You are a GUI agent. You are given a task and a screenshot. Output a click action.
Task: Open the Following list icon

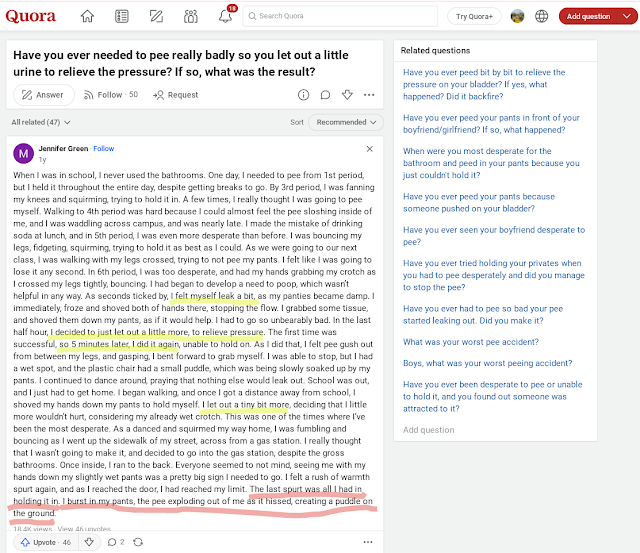(122, 16)
